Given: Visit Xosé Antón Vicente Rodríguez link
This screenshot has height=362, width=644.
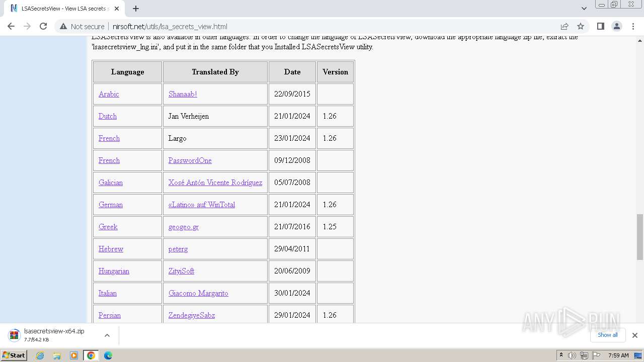Looking at the screenshot, I should click(215, 183).
